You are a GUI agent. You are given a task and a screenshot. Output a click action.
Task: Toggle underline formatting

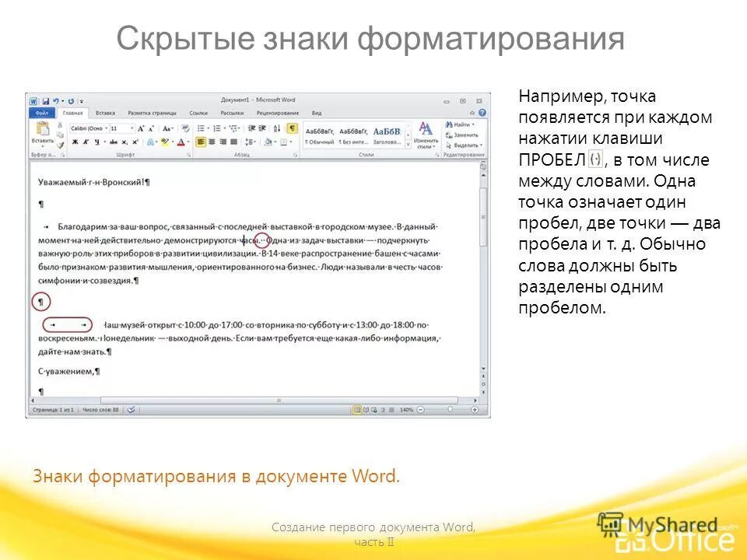pyautogui.click(x=96, y=142)
